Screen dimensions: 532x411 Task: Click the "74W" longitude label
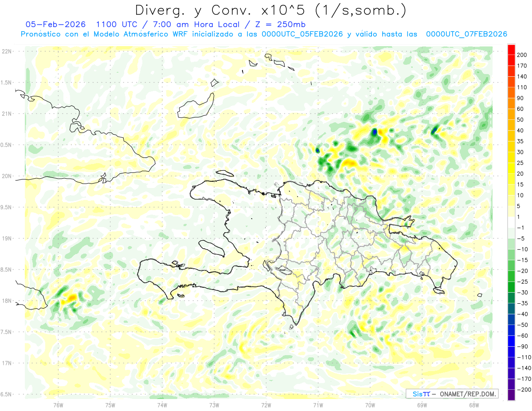click(162, 405)
